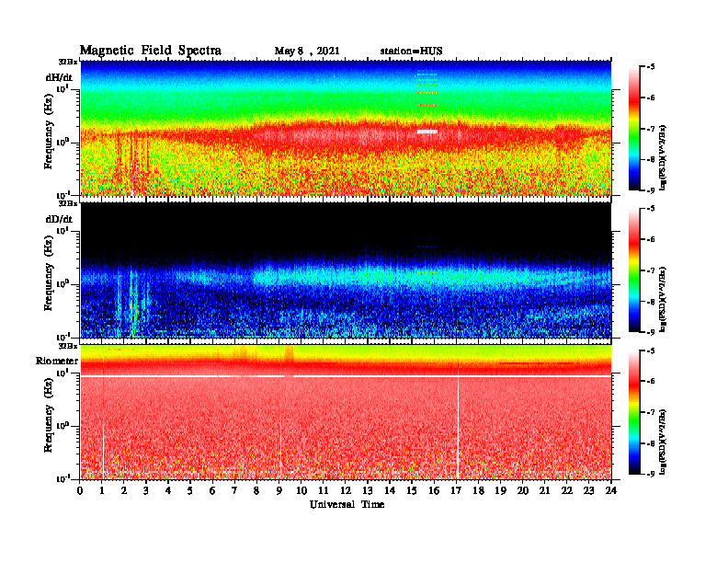Click the 10^-1 frequency tick of Riometer panel
The image size is (728, 563).
[x=63, y=478]
